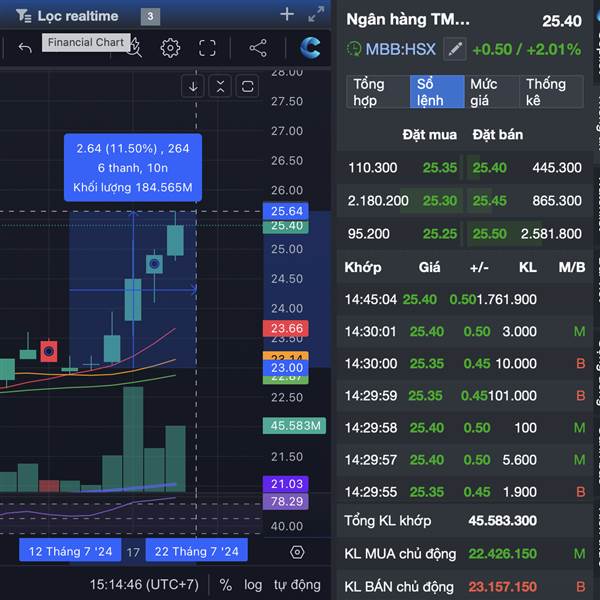Click bid volume 2.180.200
This screenshot has width=600, height=600.
tap(378, 201)
